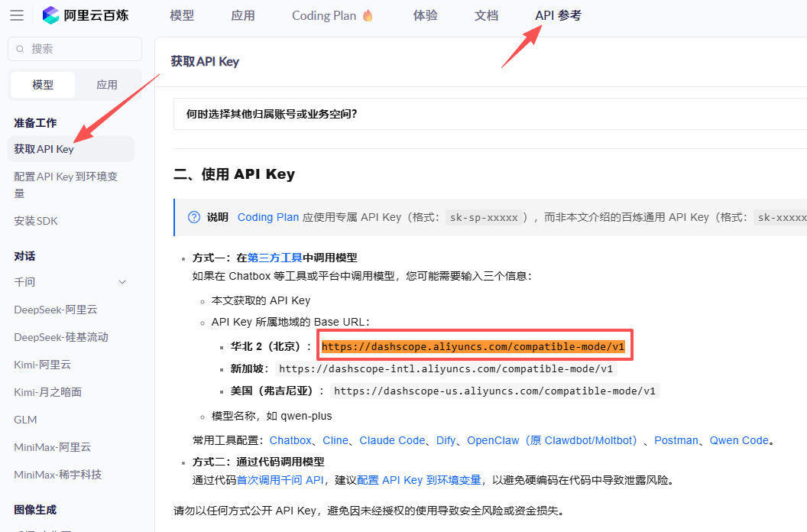Open the Qwen Code configuration link
The image size is (807, 532).
[x=739, y=440]
